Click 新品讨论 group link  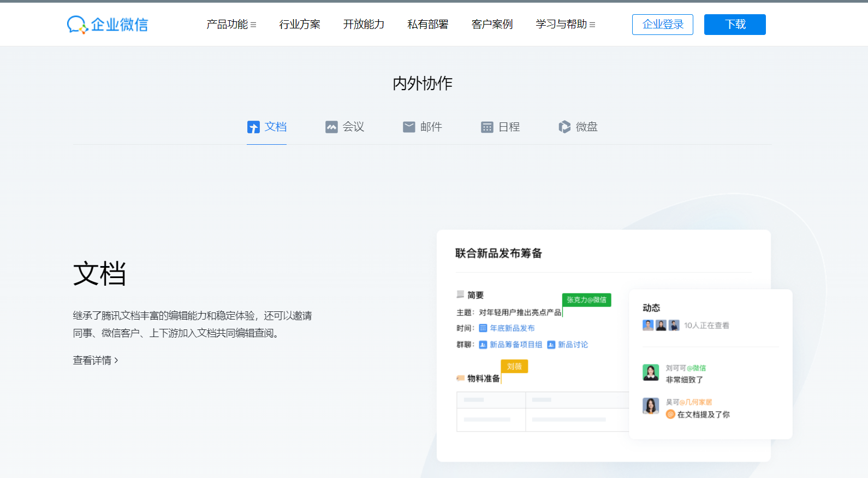tap(573, 345)
